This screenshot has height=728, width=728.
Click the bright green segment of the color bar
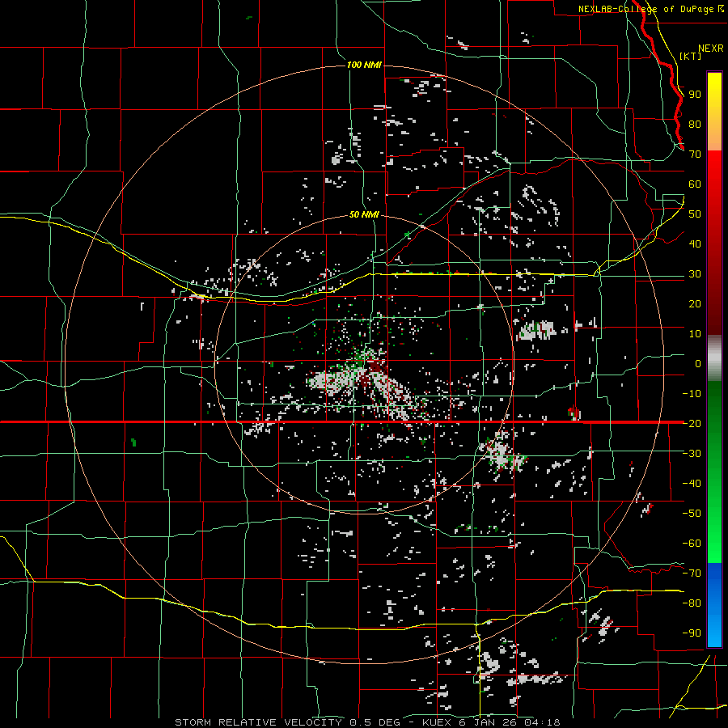714,525
